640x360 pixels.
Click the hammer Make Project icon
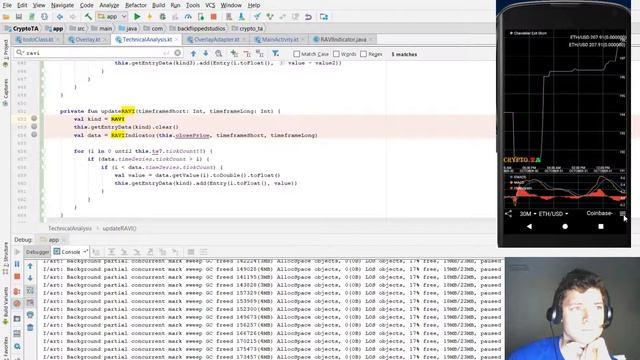88,17
